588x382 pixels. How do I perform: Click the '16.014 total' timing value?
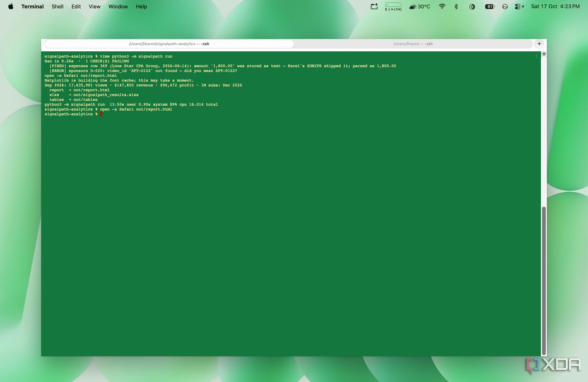pyautogui.click(x=203, y=104)
